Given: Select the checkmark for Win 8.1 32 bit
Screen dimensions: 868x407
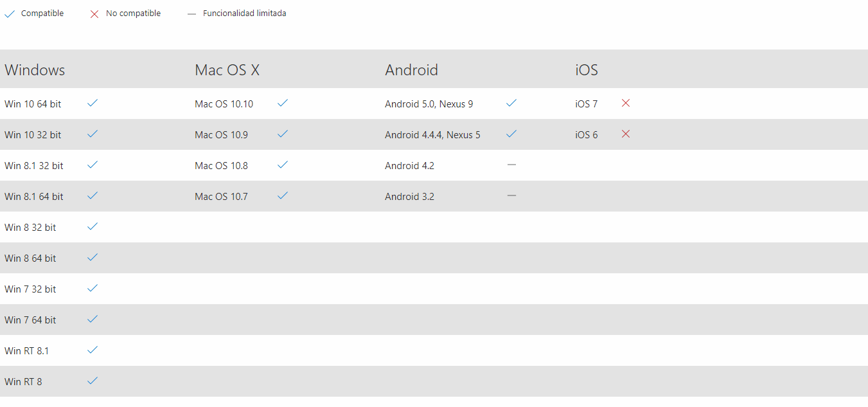Looking at the screenshot, I should [x=93, y=165].
